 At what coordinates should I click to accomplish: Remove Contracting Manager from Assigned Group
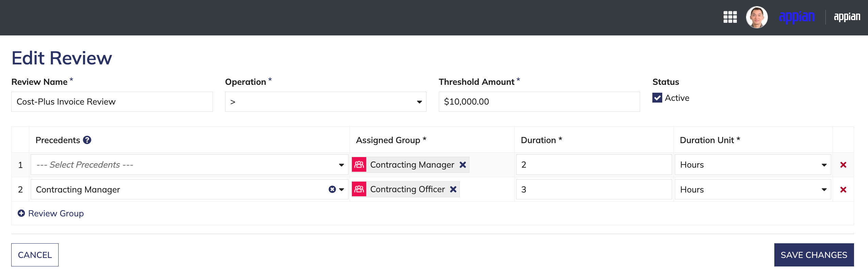tap(463, 165)
